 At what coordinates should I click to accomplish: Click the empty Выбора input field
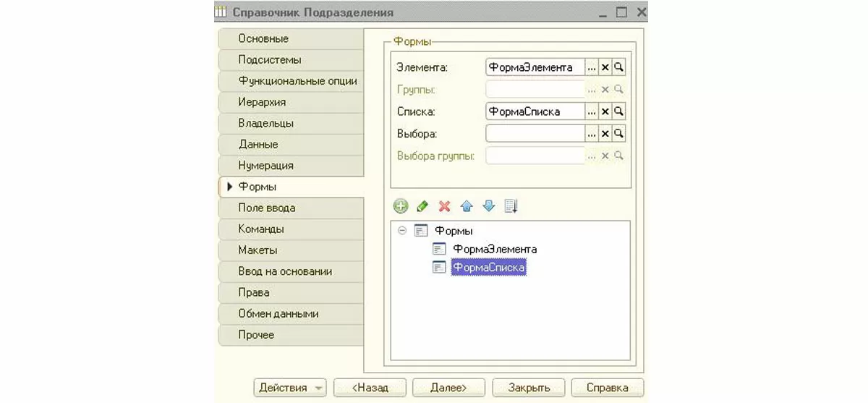coord(535,133)
